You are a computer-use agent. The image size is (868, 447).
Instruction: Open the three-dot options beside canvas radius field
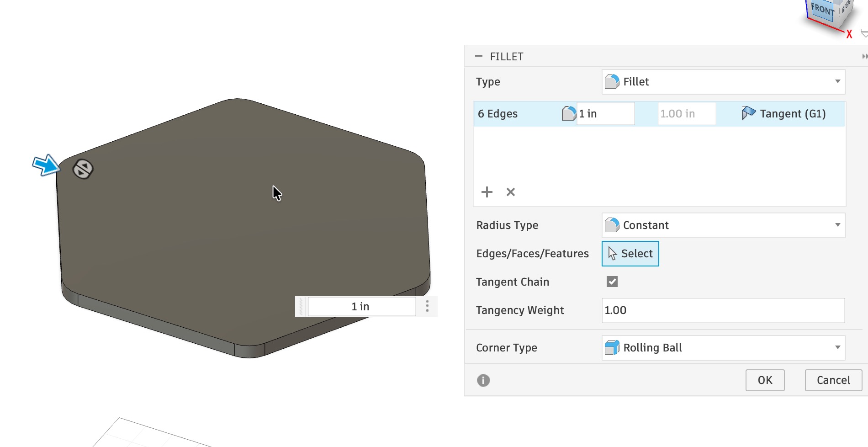click(427, 306)
